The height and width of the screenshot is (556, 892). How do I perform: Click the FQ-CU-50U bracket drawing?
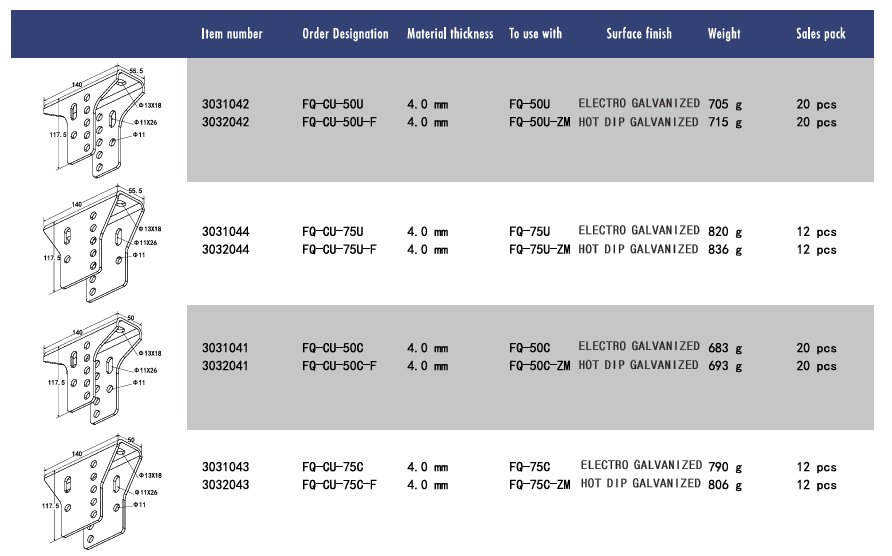102,121
